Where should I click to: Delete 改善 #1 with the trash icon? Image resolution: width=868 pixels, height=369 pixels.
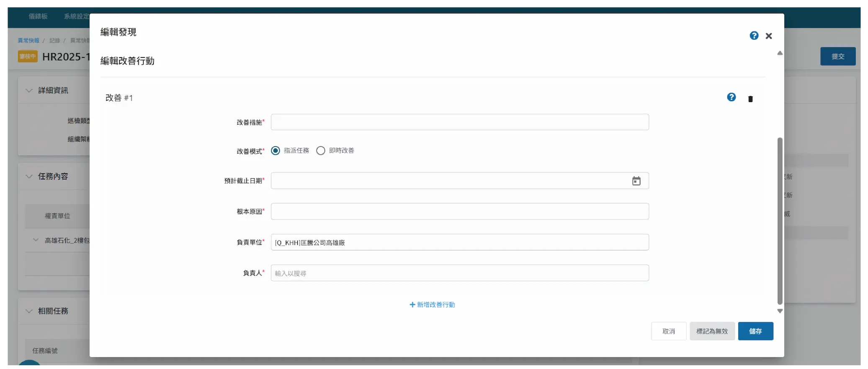coord(750,99)
